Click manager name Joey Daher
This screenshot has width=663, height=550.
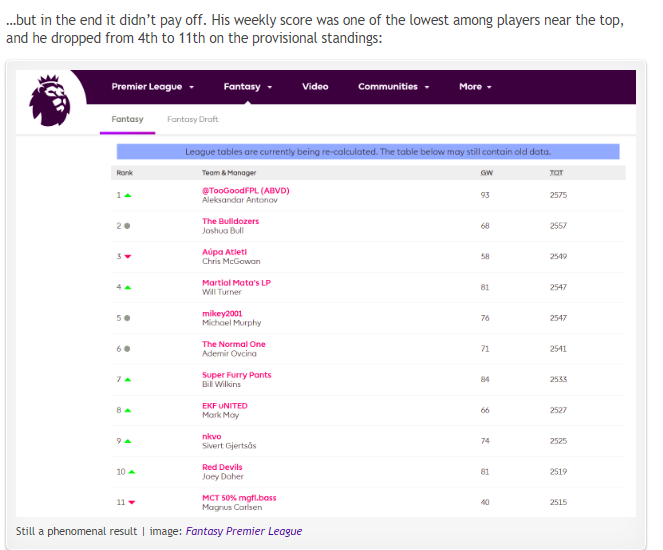coord(223,476)
